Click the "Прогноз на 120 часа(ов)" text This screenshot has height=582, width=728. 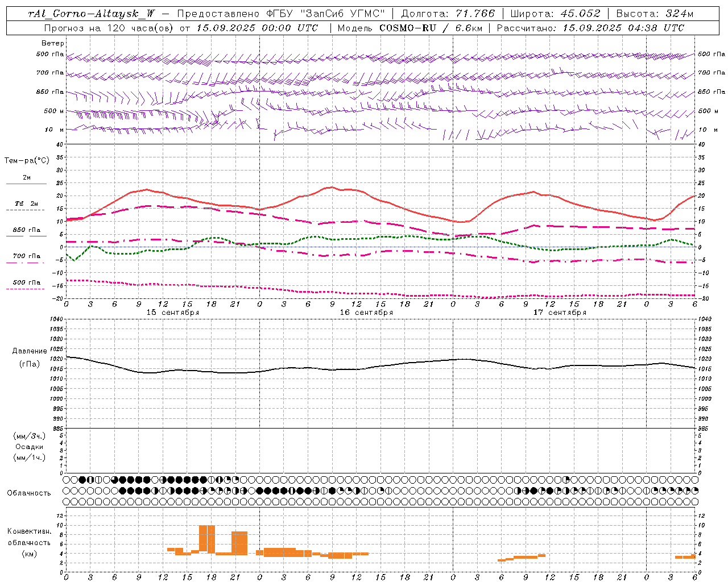pos(109,27)
